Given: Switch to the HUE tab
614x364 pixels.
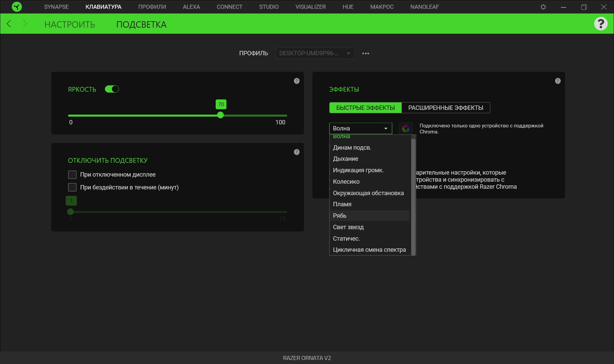Looking at the screenshot, I should coord(348,7).
